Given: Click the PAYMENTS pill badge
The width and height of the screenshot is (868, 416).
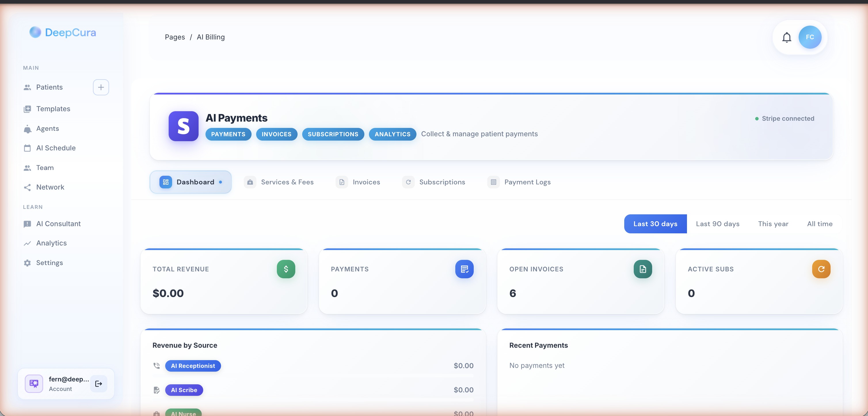Looking at the screenshot, I should 228,134.
